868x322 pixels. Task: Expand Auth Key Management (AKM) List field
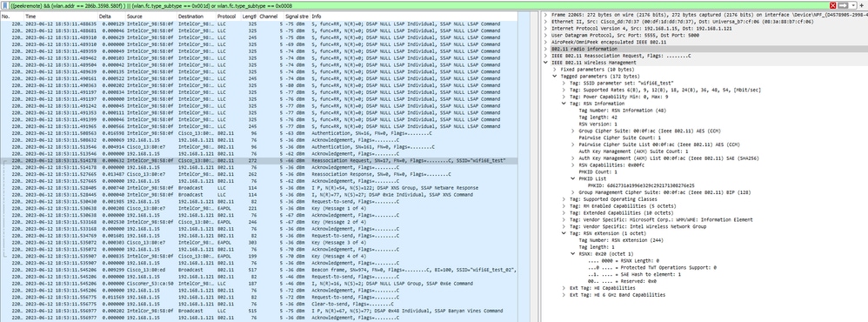tap(573, 158)
